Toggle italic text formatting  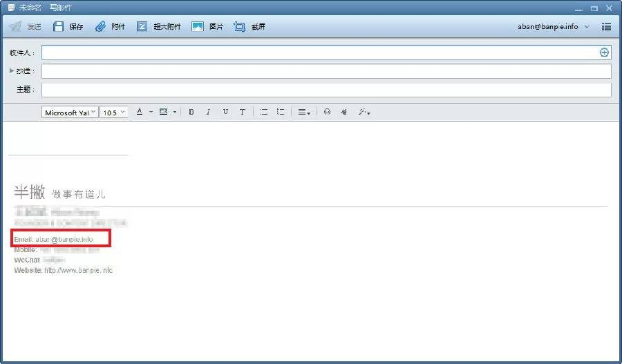pos(208,112)
